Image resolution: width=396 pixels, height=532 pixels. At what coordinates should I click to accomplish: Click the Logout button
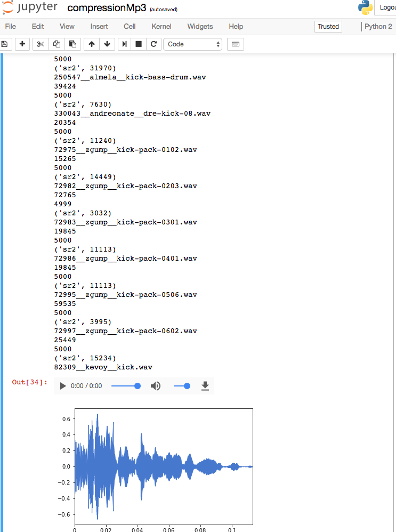[385, 7]
